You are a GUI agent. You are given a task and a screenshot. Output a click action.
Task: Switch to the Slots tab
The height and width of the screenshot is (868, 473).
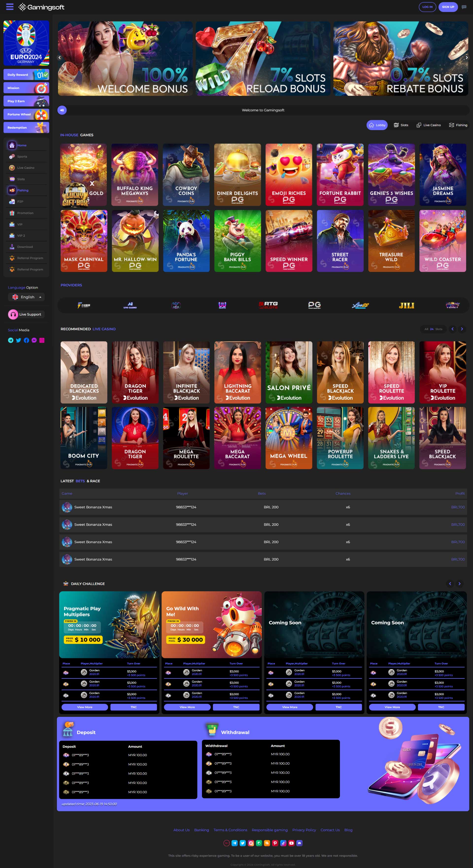[401, 125]
